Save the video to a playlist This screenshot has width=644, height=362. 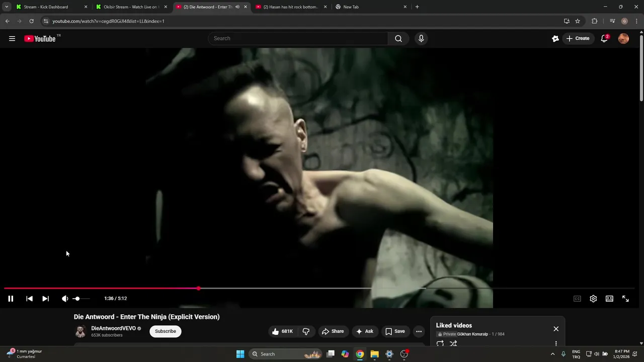coord(395,331)
